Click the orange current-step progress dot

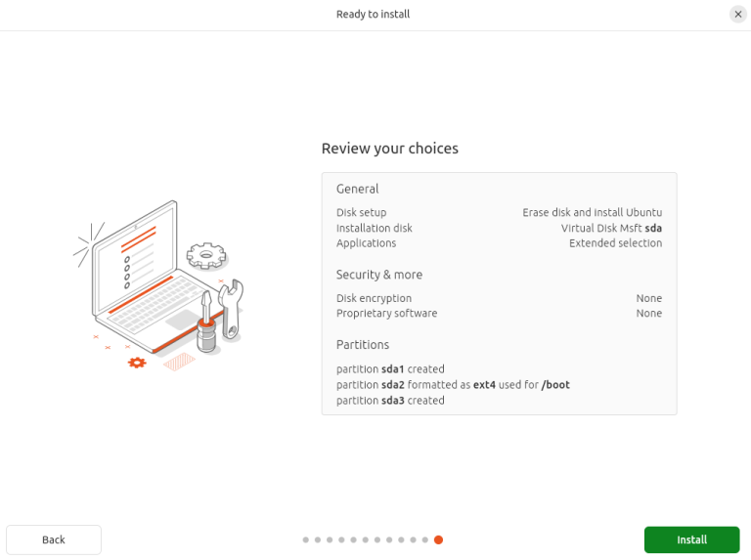438,539
